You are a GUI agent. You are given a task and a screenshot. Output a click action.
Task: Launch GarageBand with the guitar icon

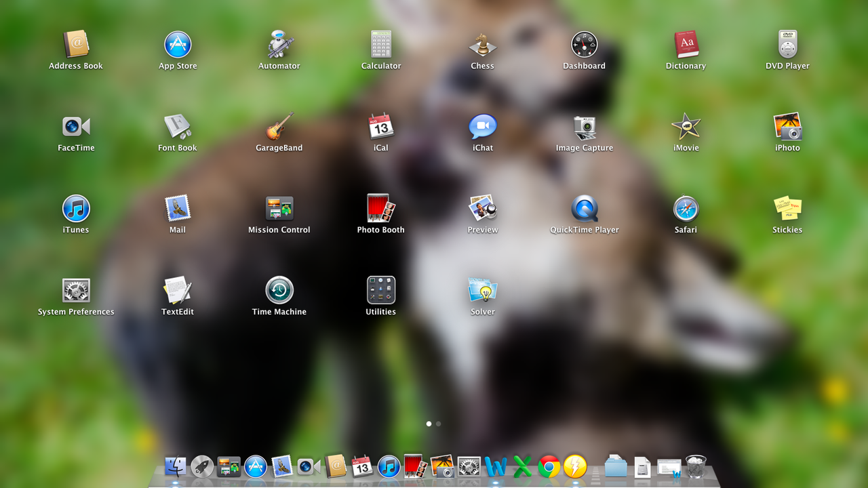279,127
